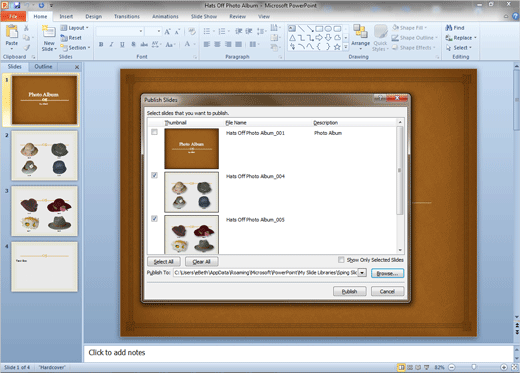Image resolution: width=520 pixels, height=373 pixels.
Task: Enable Show Only Selected Slides
Action: [x=341, y=259]
